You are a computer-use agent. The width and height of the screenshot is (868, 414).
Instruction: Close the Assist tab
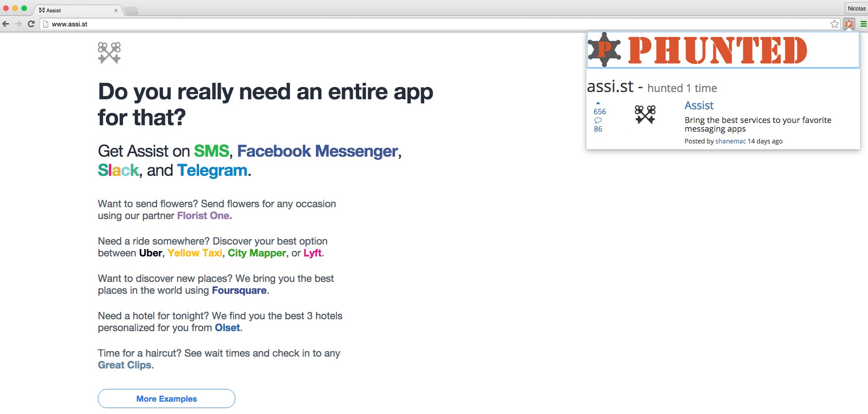coord(116,10)
